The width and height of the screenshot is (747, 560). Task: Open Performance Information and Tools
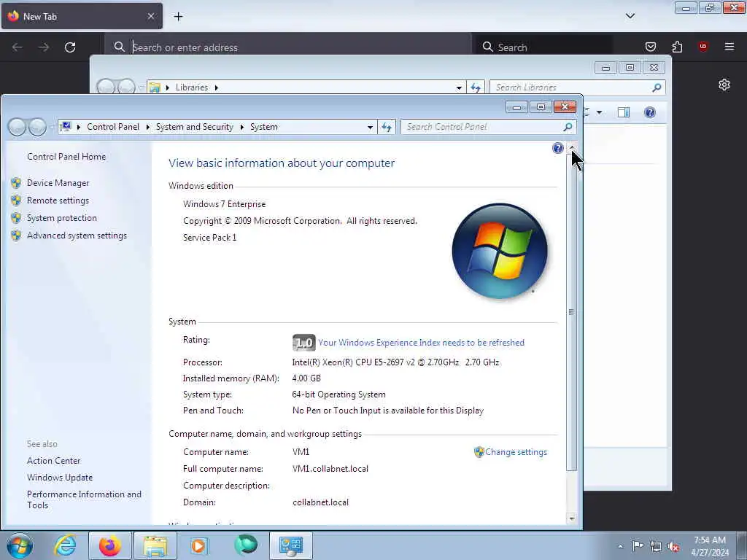pos(85,499)
